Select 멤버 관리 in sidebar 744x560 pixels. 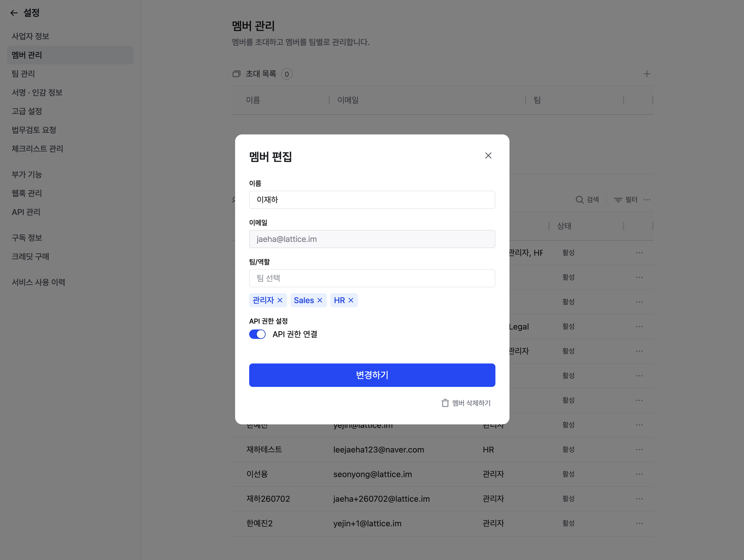(x=70, y=55)
